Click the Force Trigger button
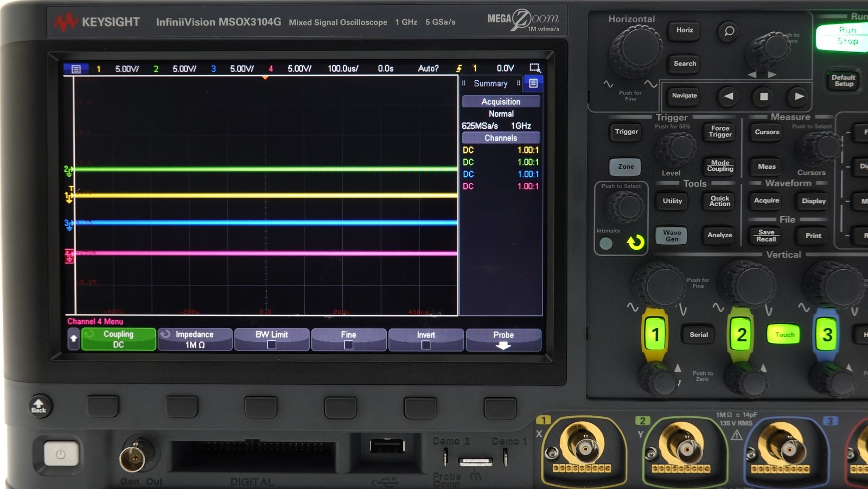 [x=720, y=131]
